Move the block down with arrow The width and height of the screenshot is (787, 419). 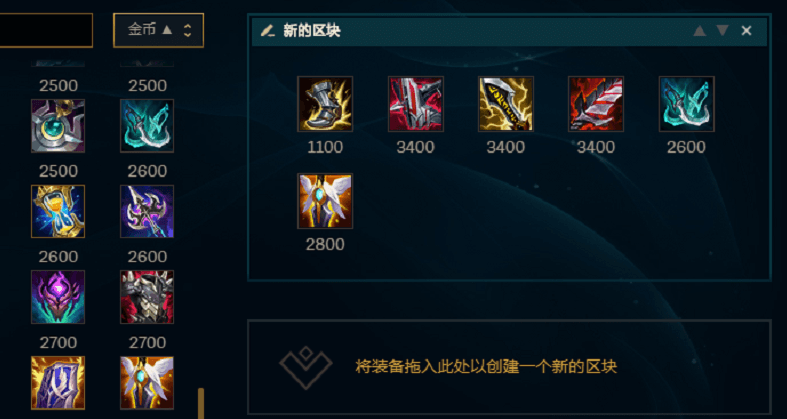(723, 31)
